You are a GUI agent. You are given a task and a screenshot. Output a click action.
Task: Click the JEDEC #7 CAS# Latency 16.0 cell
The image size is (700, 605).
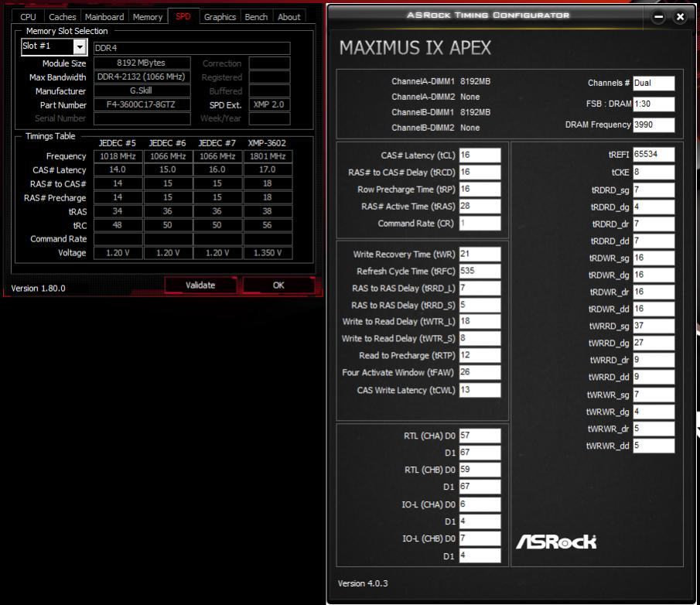217,169
